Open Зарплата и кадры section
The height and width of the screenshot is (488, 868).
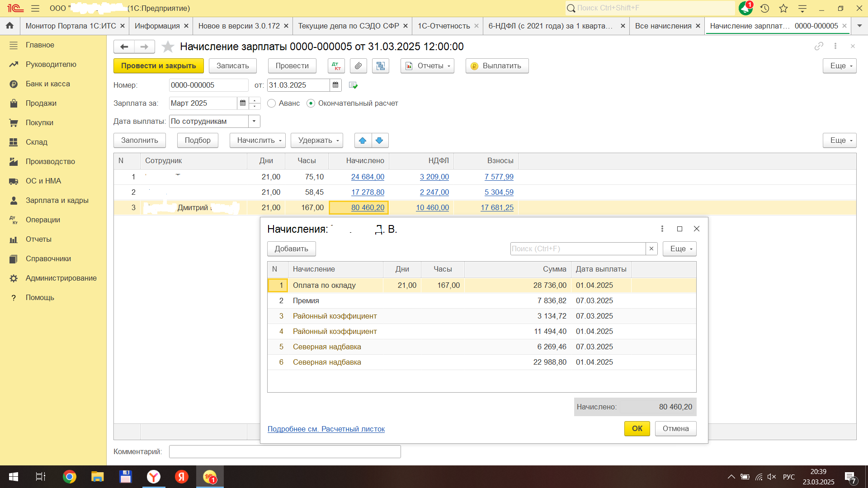(x=57, y=200)
